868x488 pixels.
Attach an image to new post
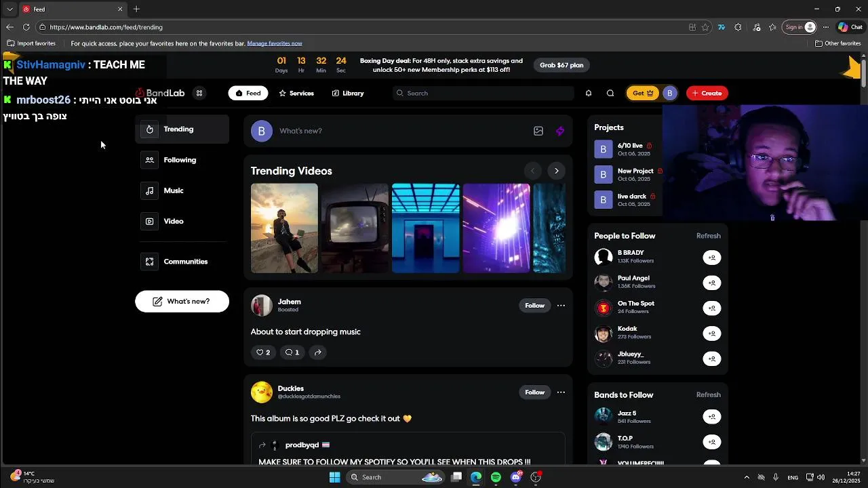coord(538,131)
